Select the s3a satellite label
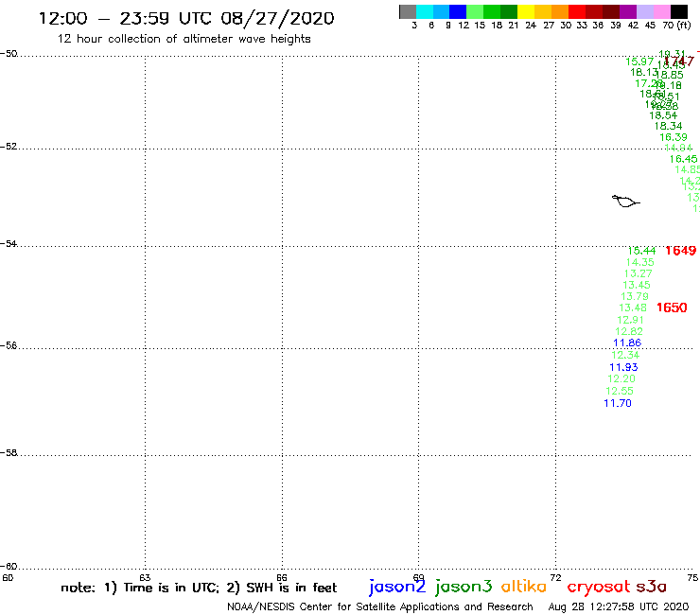Image resolution: width=700 pixels, height=615 pixels. (x=652, y=587)
